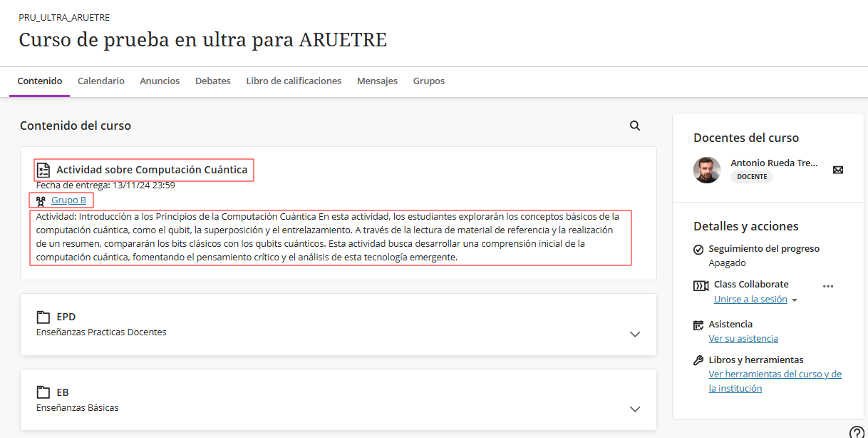Click the Class Collaborate video icon
Screen dimensions: 868x438
click(701, 286)
